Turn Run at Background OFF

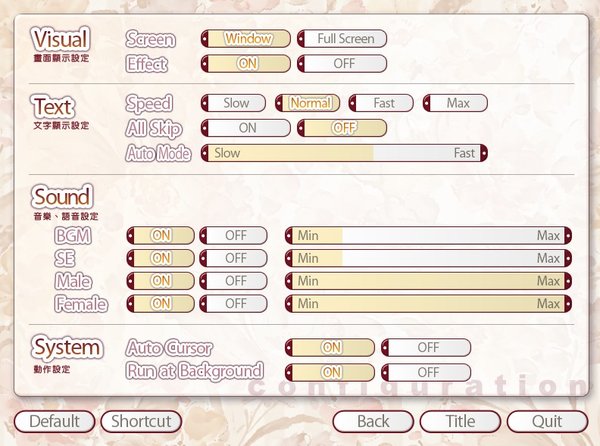tap(426, 372)
